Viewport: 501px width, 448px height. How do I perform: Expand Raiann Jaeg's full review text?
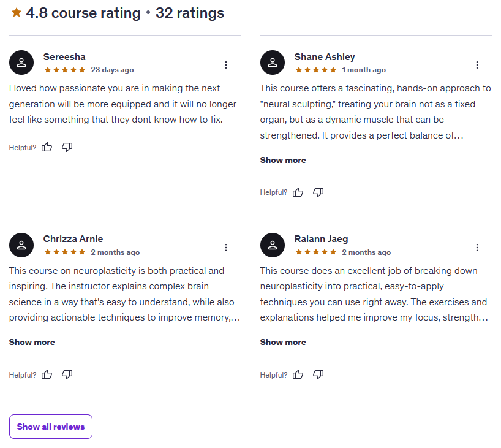283,342
